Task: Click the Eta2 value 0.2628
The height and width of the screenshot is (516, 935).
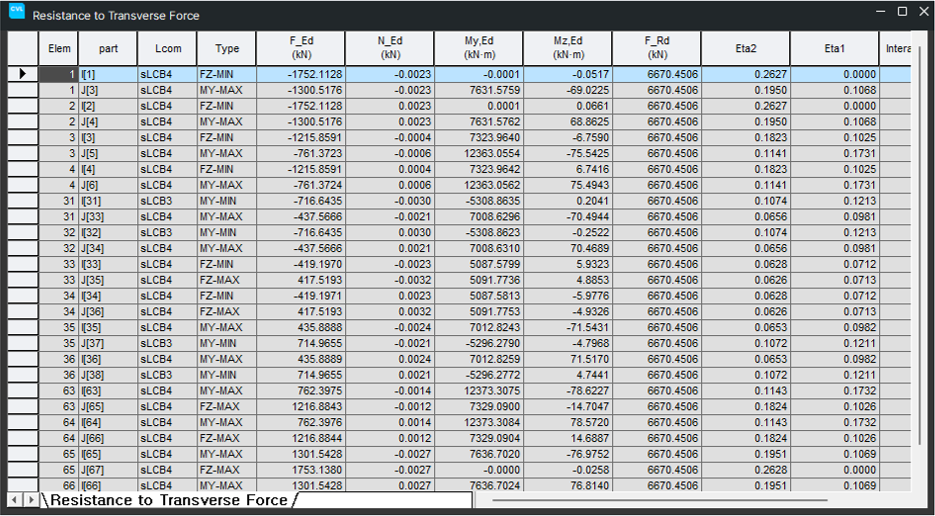Action: tap(746, 470)
